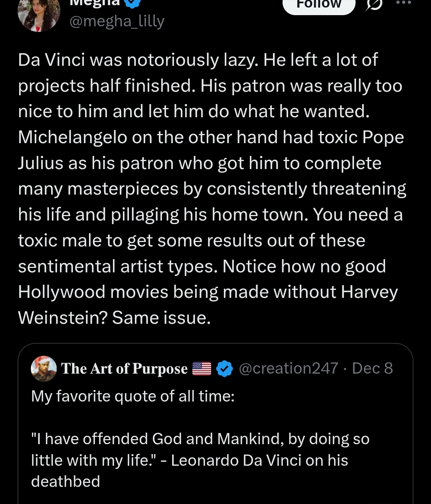Open the @creation247 handle
This screenshot has width=431, height=504.
[288, 368]
